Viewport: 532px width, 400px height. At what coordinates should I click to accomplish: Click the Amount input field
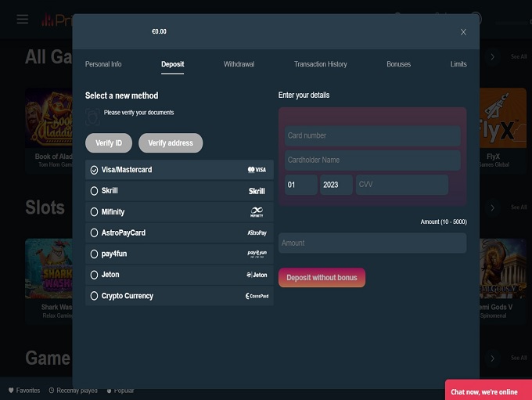(x=372, y=243)
